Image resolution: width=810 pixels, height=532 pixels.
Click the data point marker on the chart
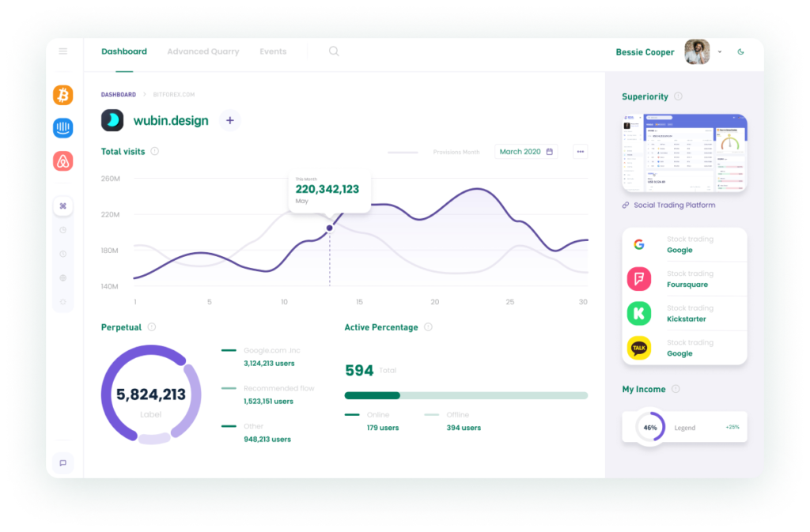(330, 228)
